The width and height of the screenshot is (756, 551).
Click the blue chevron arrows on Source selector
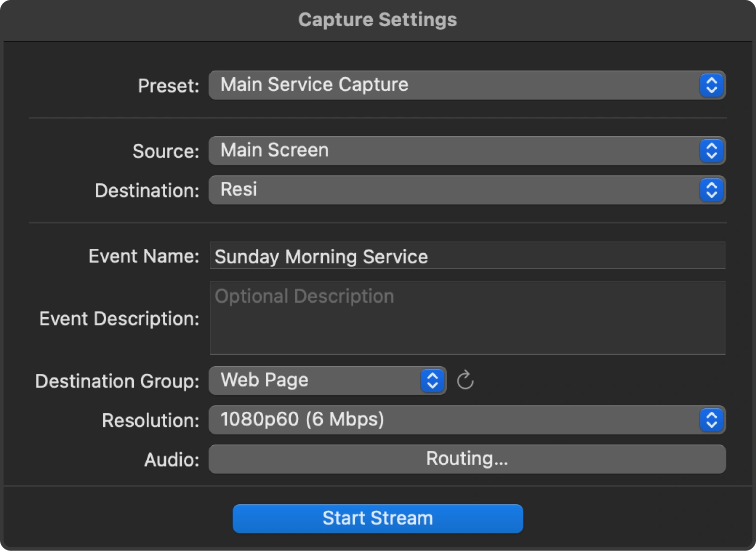coord(711,151)
